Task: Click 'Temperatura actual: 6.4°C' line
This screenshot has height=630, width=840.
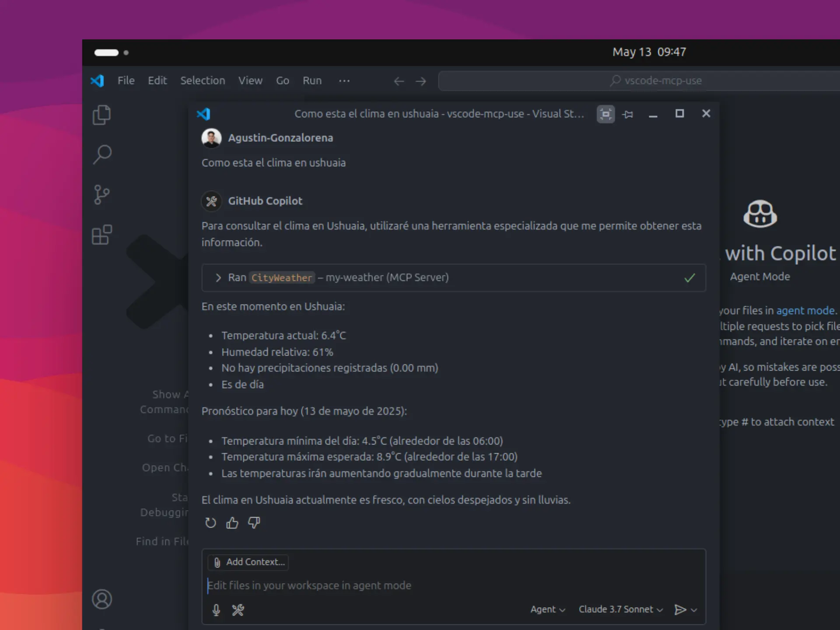Action: 283,336
